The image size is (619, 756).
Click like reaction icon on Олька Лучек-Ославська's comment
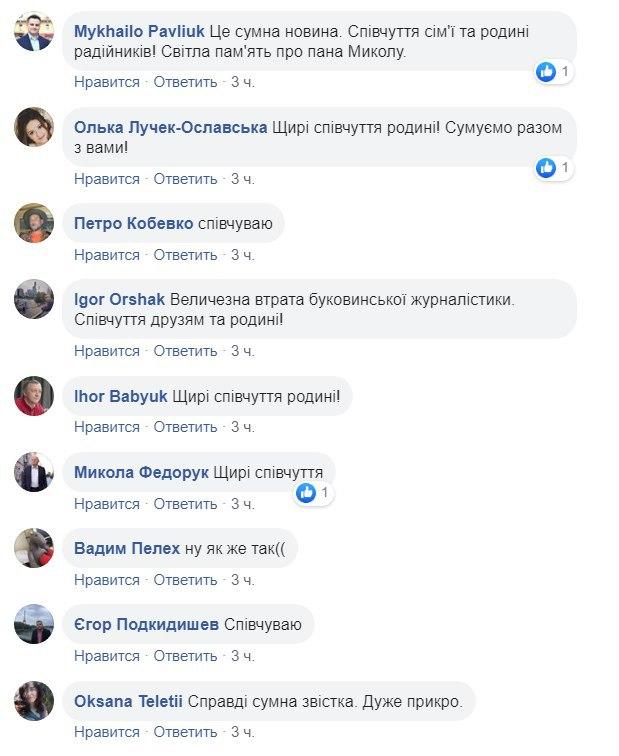[x=546, y=167]
